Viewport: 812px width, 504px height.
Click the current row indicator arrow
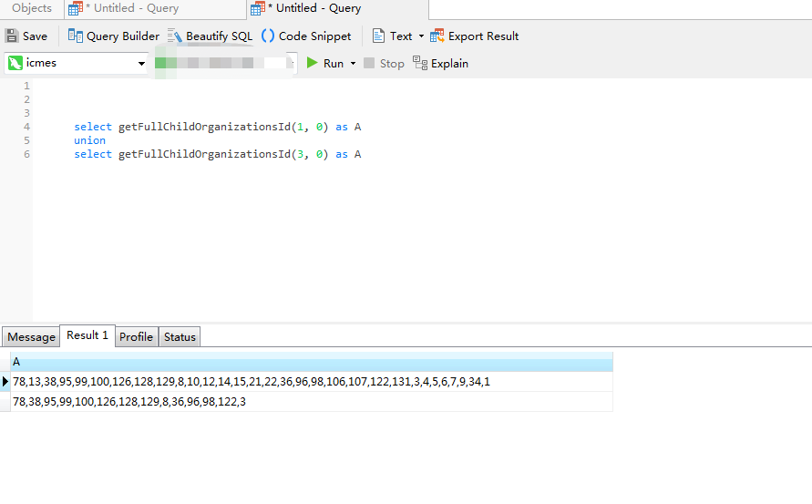coord(5,382)
